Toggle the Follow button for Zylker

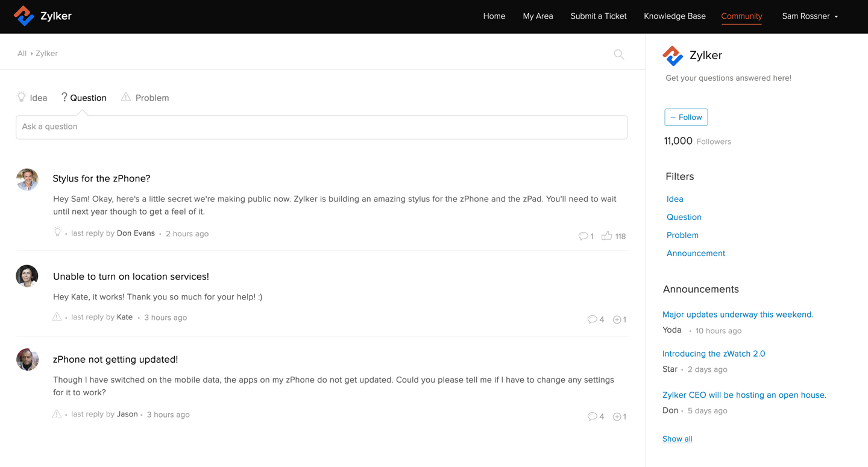click(686, 118)
